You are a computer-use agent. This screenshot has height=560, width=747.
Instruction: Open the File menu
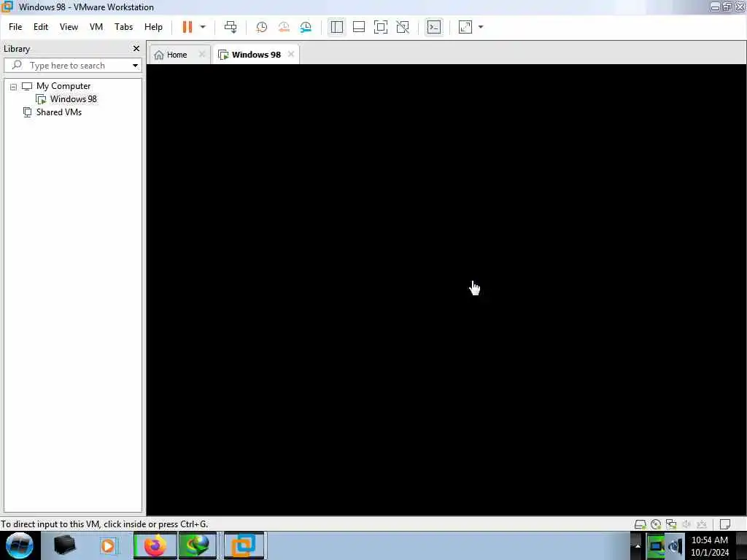[x=15, y=27]
